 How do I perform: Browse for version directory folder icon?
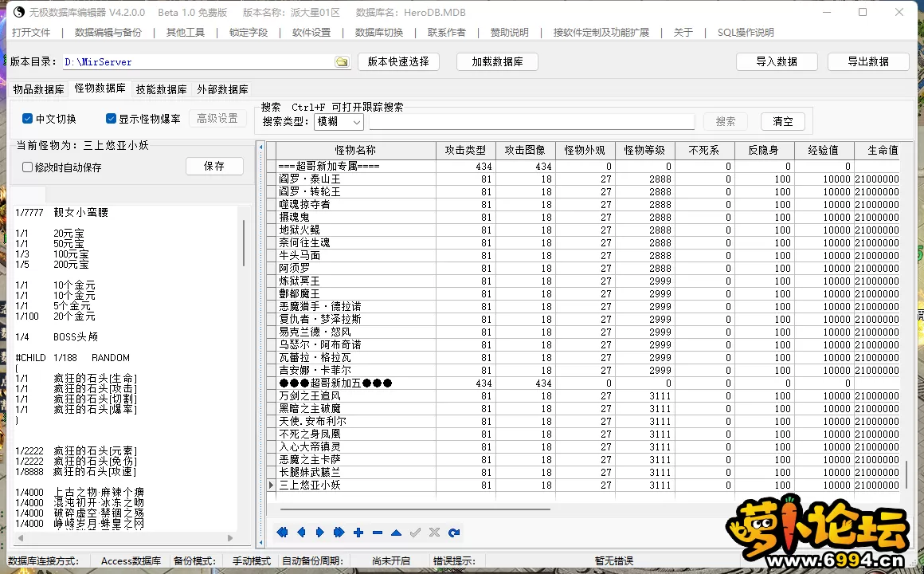click(x=342, y=62)
